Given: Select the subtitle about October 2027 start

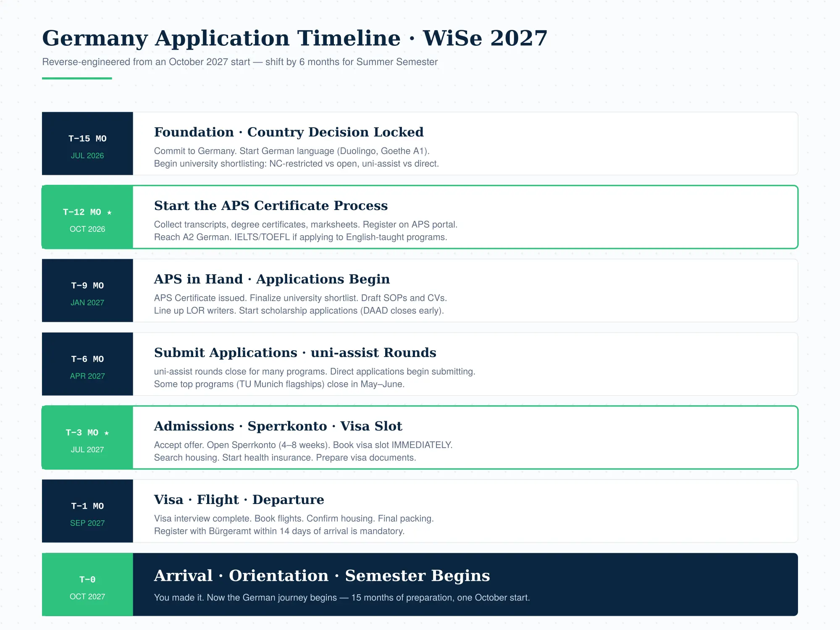Looking at the screenshot, I should 240,62.
